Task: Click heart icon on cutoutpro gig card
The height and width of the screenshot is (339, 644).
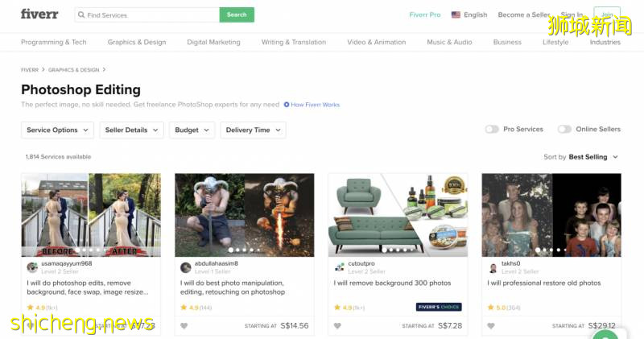Action: pos(337,326)
